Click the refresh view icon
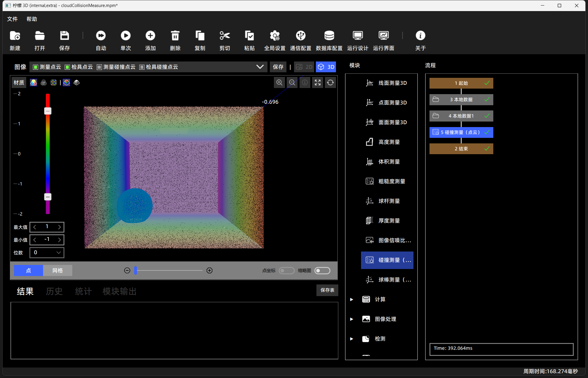The height and width of the screenshot is (378, 588). 330,82
